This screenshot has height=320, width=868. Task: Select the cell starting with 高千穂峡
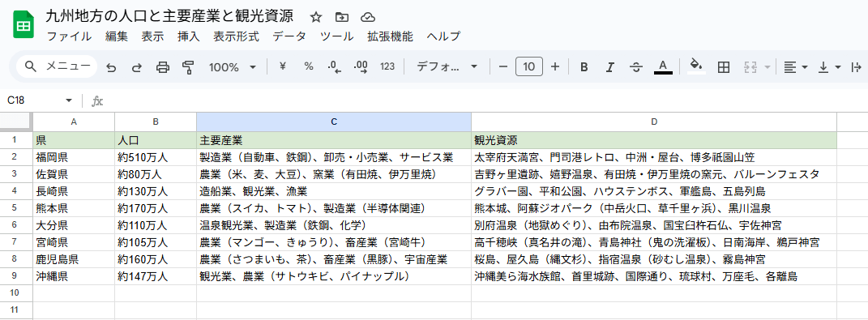[x=654, y=242]
